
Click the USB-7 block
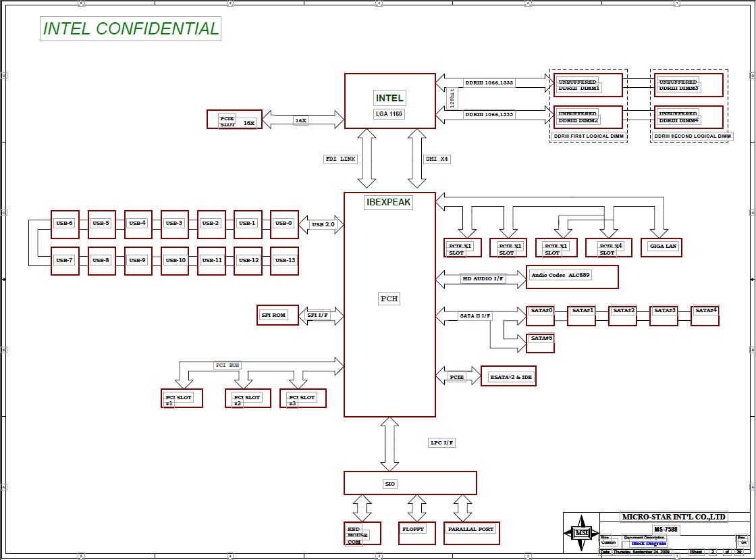click(65, 261)
